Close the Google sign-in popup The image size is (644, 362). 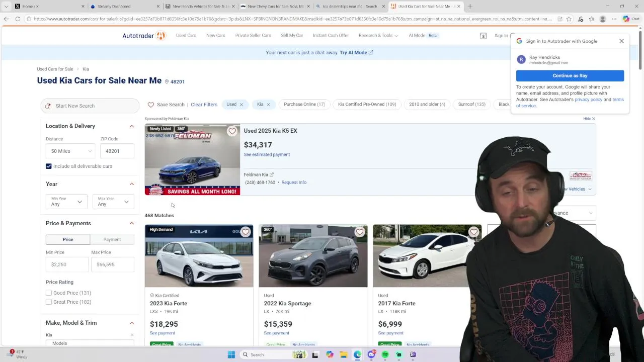pos(621,41)
